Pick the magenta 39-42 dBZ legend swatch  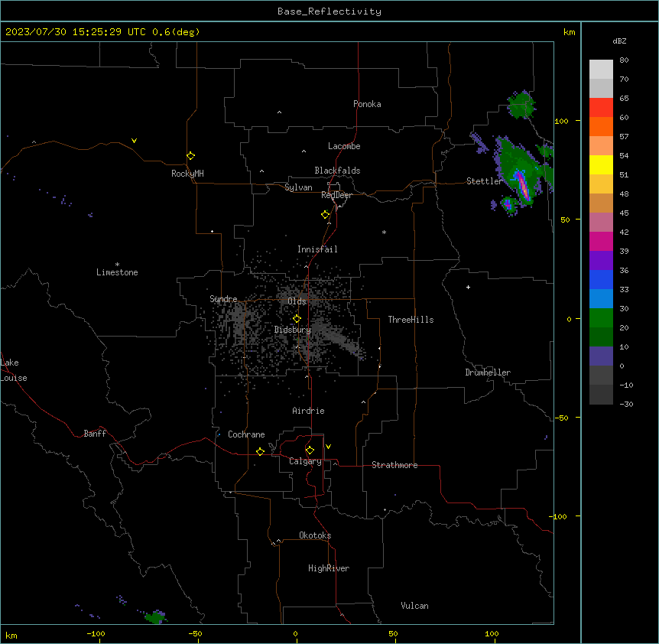click(601, 241)
